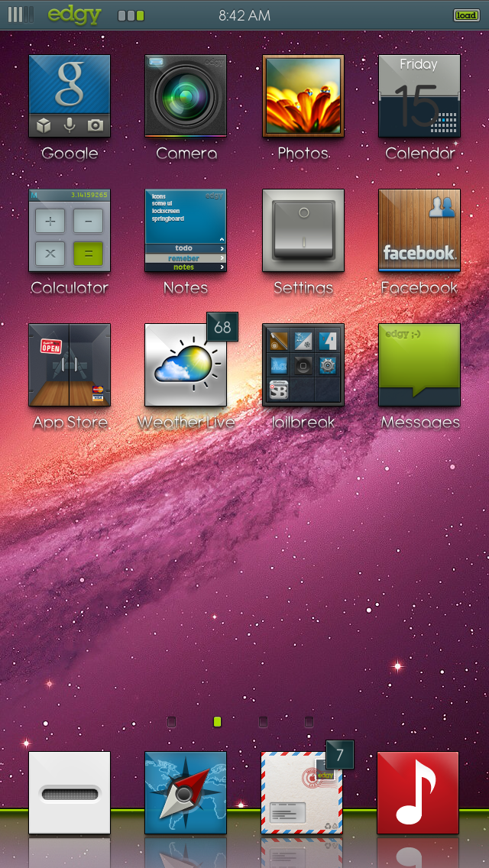Select the green active page dot
489x868 pixels.
coord(218,721)
